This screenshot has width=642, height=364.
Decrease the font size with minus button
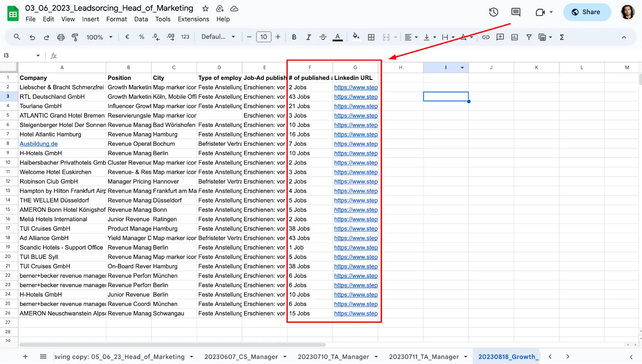click(249, 37)
